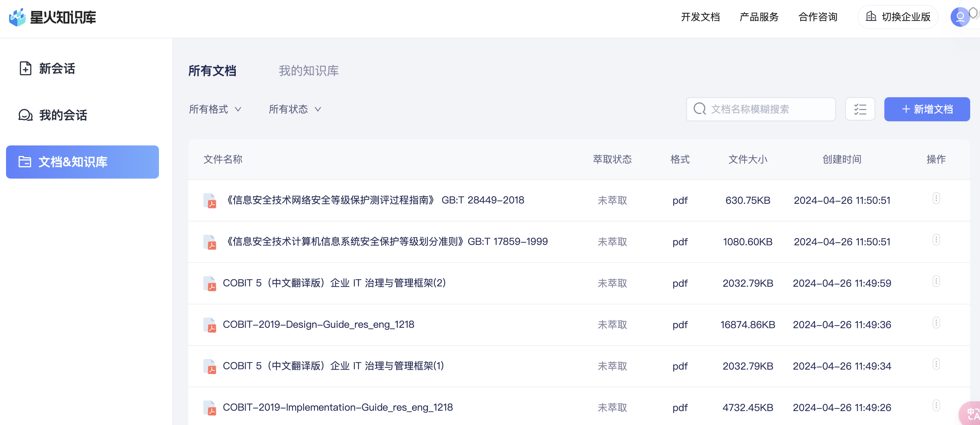Open more actions for GB:T 28449-2018 row
Screen dimensions: 980x425
[x=936, y=198]
